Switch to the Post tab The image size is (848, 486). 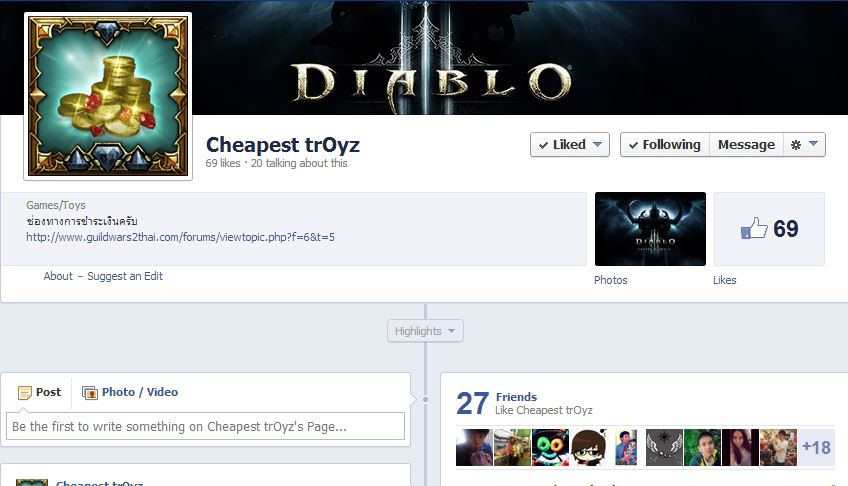(x=39, y=392)
